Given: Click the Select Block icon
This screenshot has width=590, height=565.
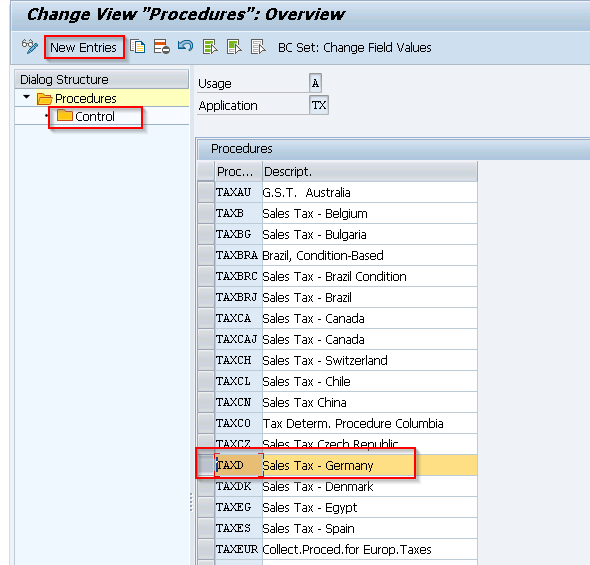Looking at the screenshot, I should point(234,47).
